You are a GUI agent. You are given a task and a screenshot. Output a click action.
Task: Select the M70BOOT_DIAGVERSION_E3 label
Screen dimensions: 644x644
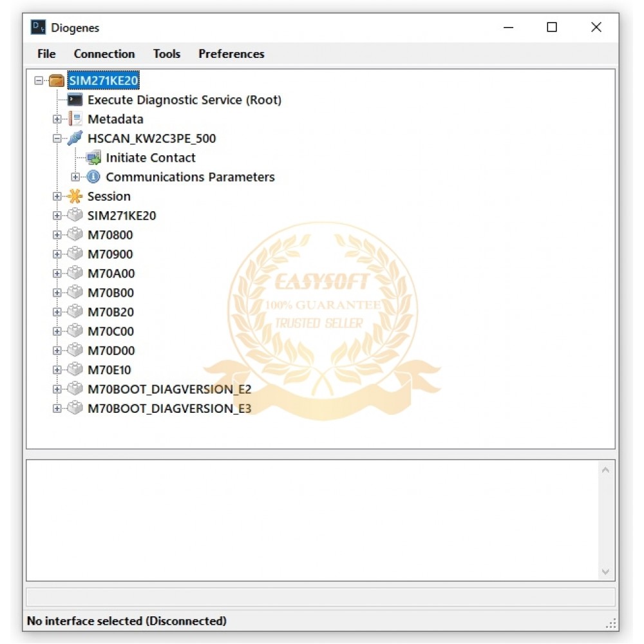click(169, 409)
